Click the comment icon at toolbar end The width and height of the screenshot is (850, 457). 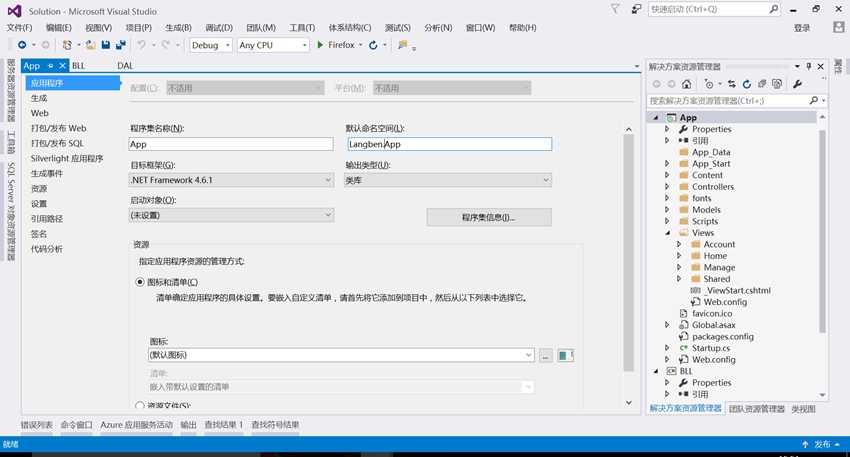pos(402,45)
